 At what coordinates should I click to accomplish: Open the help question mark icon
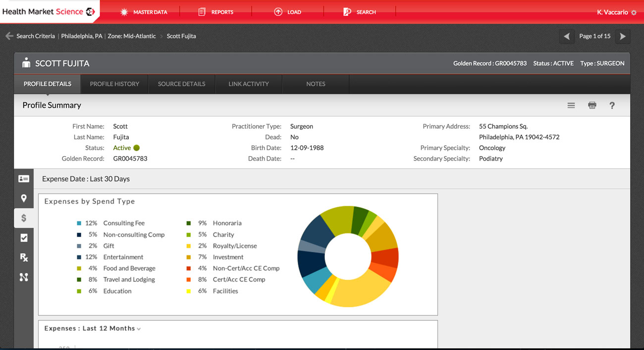(612, 105)
